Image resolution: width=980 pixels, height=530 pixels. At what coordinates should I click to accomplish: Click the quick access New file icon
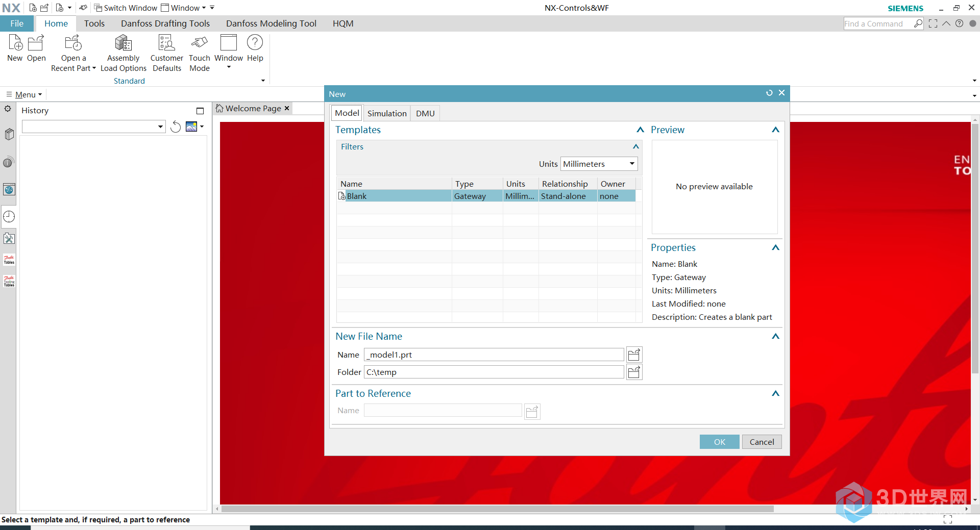33,8
